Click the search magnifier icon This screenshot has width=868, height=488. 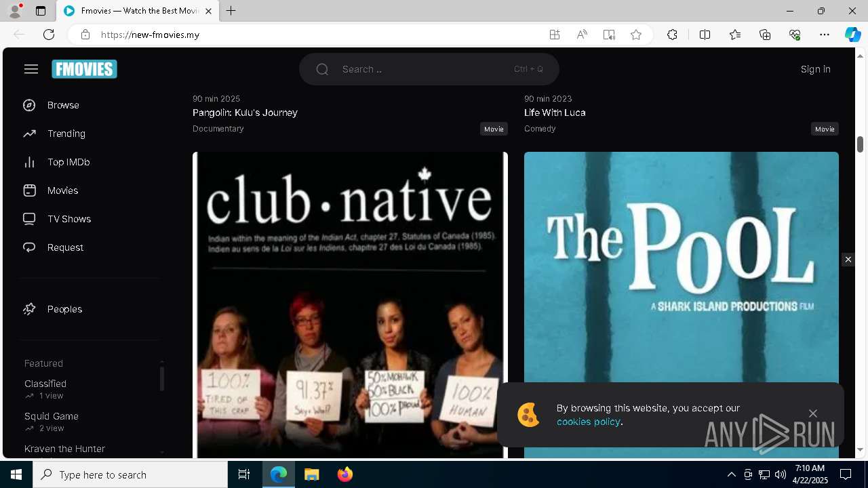click(x=322, y=69)
